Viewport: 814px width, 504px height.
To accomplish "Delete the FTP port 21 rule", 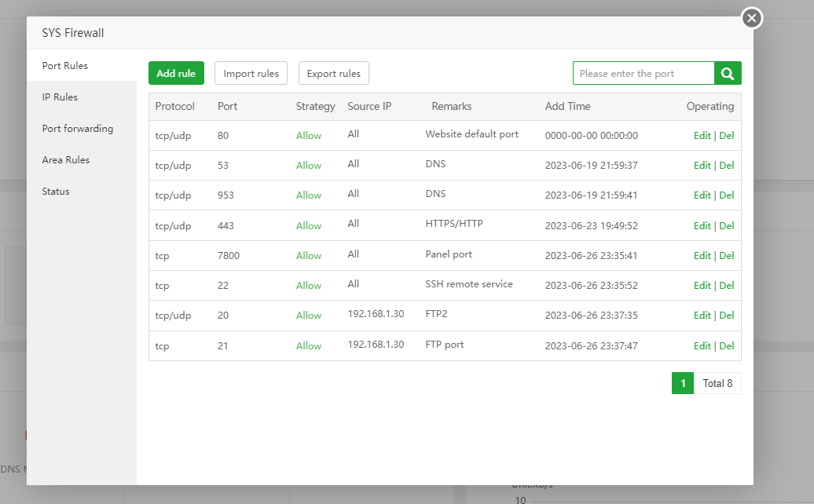I will (x=727, y=346).
